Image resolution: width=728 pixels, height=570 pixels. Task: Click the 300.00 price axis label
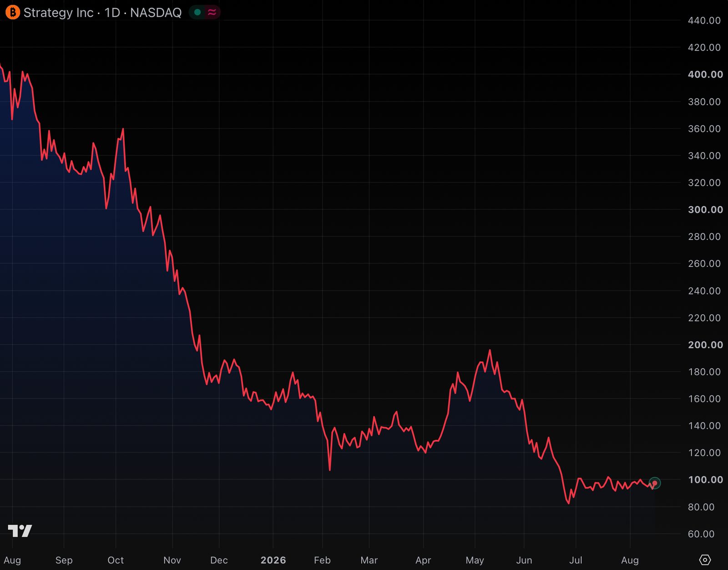pyautogui.click(x=705, y=209)
